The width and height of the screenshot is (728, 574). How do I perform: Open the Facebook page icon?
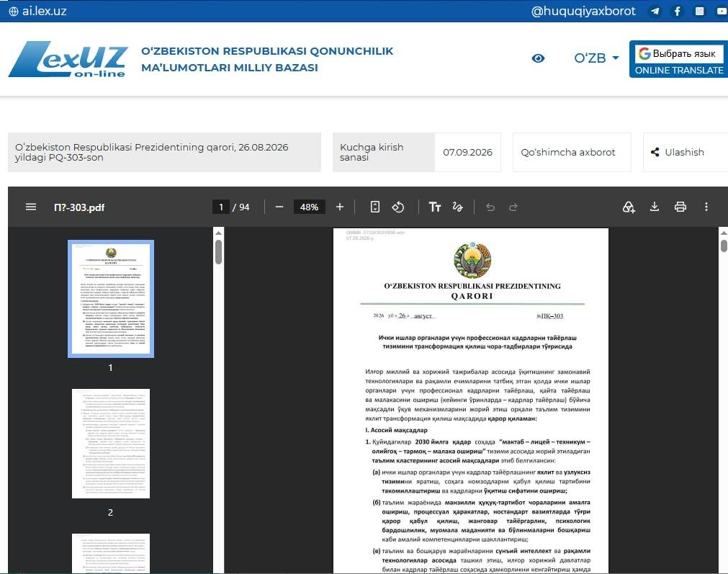[x=678, y=11]
